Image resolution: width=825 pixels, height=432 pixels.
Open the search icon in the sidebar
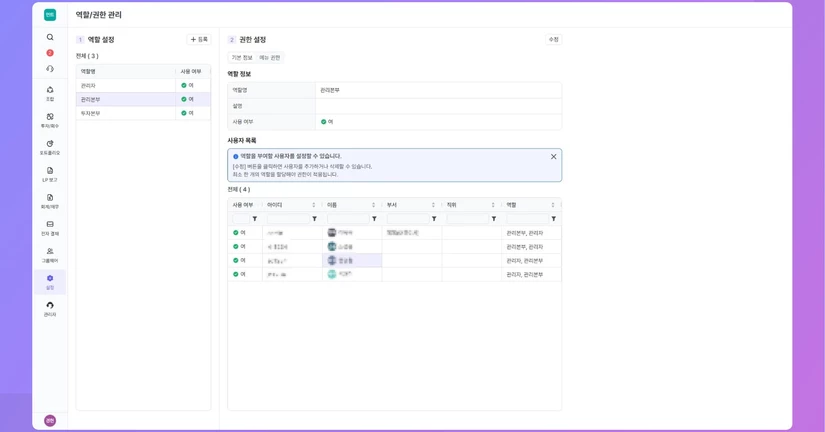[x=50, y=37]
